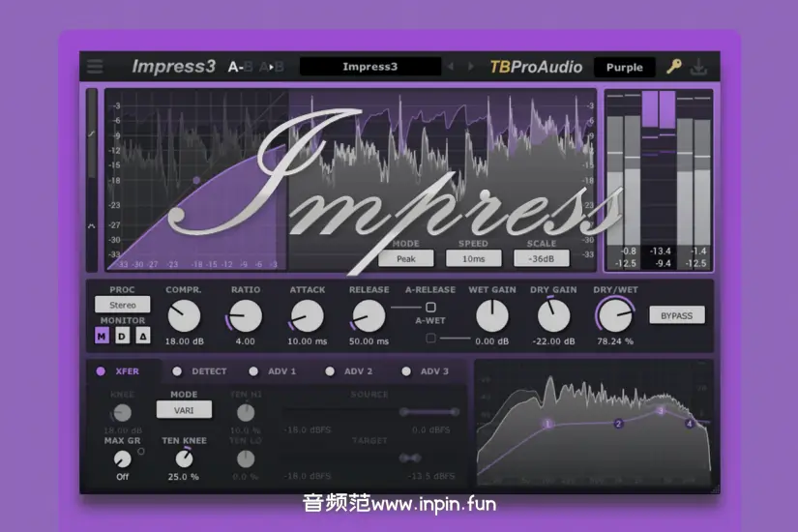Click the download update icon
Screen dimensions: 798x532
click(x=698, y=67)
